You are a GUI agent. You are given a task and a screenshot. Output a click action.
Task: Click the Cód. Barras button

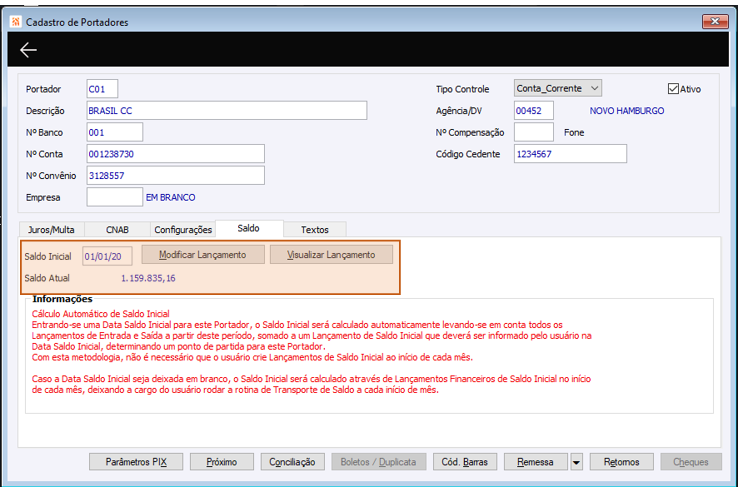[464, 462]
